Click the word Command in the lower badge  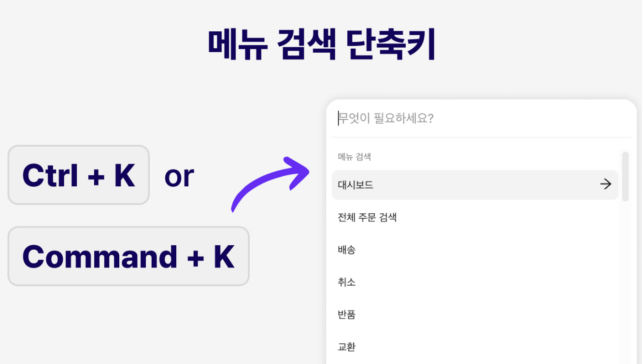click(100, 256)
